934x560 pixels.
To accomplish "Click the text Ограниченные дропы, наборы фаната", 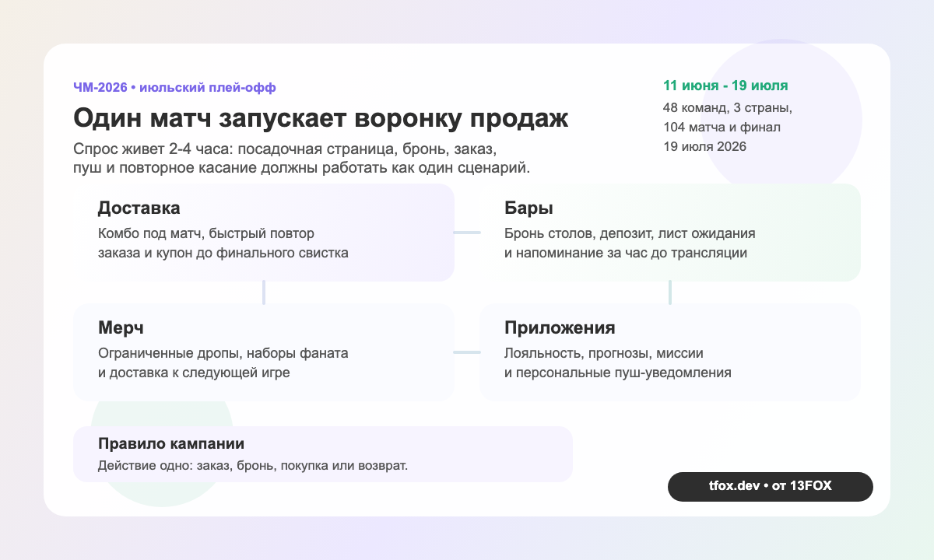I will (223, 353).
